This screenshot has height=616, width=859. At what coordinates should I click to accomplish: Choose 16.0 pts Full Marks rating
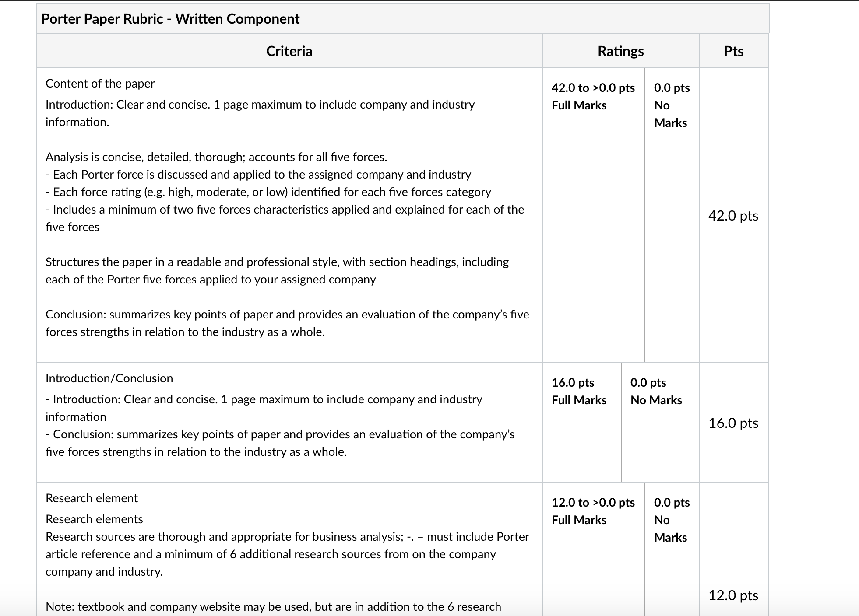(x=579, y=391)
